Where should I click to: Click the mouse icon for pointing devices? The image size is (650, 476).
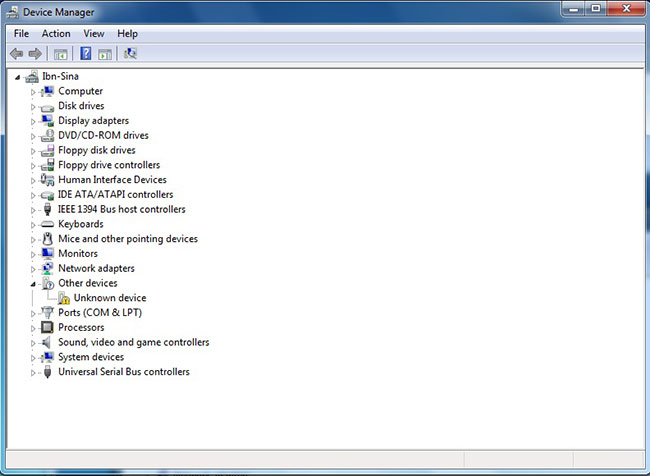[x=48, y=239]
